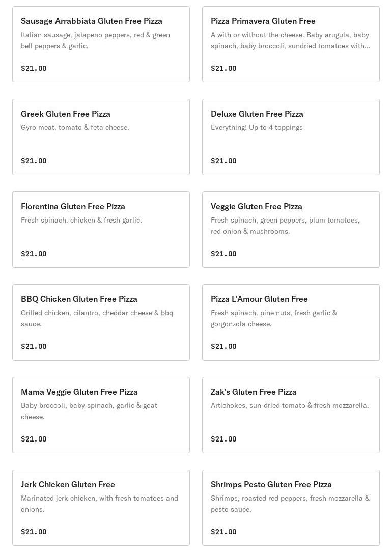The width and height of the screenshot is (392, 551).
Task: Click the Zak's pizza artichokes description text
Action: 290,405
